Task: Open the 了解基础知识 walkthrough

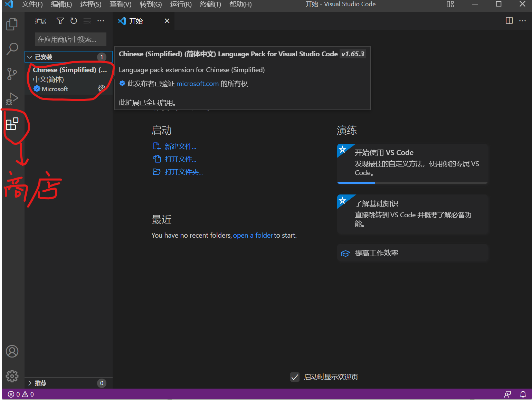Action: tap(412, 214)
